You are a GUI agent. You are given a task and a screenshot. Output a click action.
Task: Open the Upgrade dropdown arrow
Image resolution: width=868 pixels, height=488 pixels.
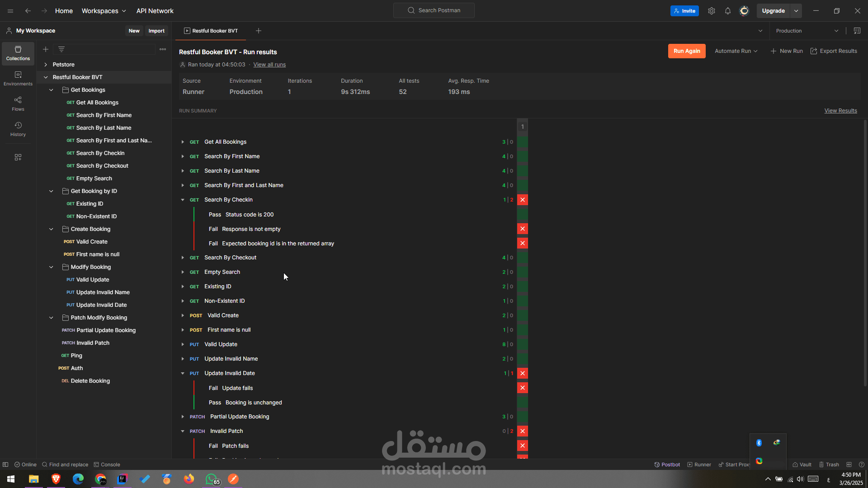tap(796, 11)
